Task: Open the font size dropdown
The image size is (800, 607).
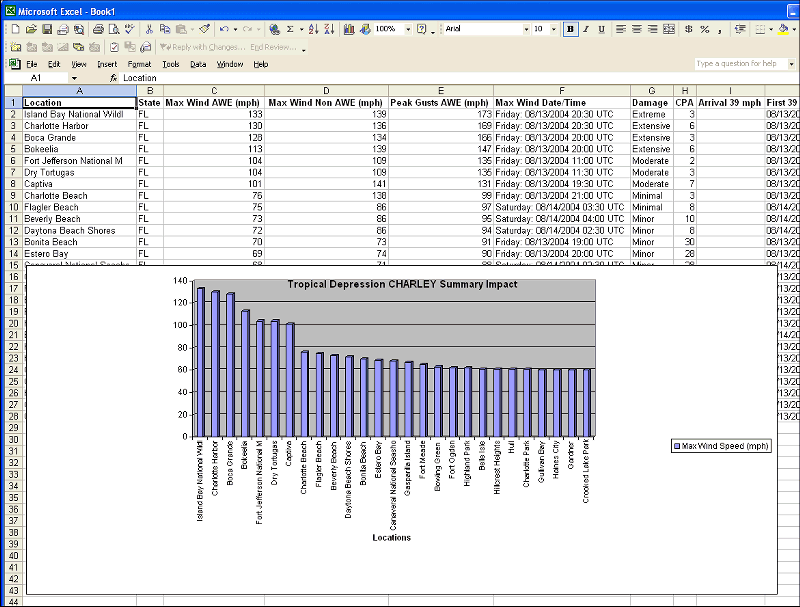Action: tap(554, 30)
